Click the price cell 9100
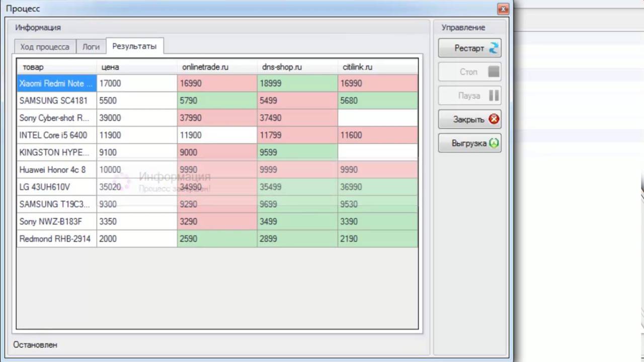 point(137,152)
